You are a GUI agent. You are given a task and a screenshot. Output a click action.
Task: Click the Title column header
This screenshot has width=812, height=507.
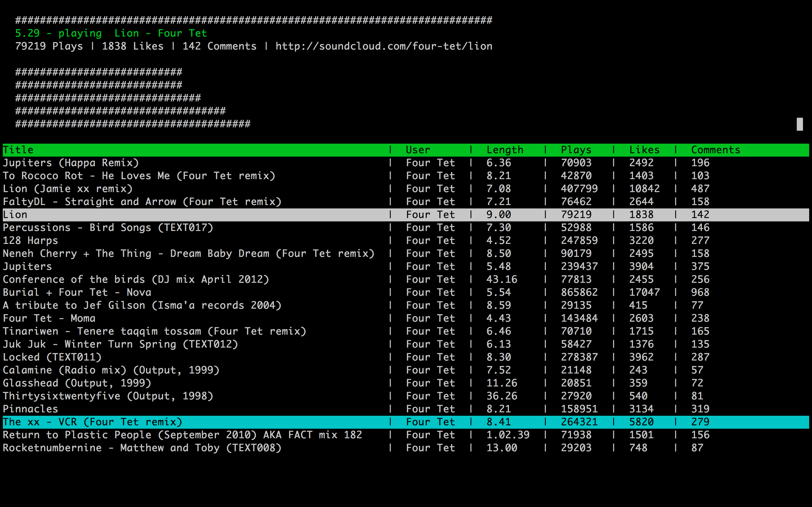click(18, 150)
